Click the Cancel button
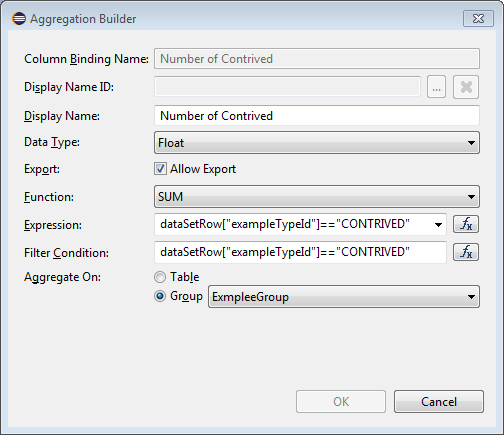The height and width of the screenshot is (435, 504). click(439, 402)
